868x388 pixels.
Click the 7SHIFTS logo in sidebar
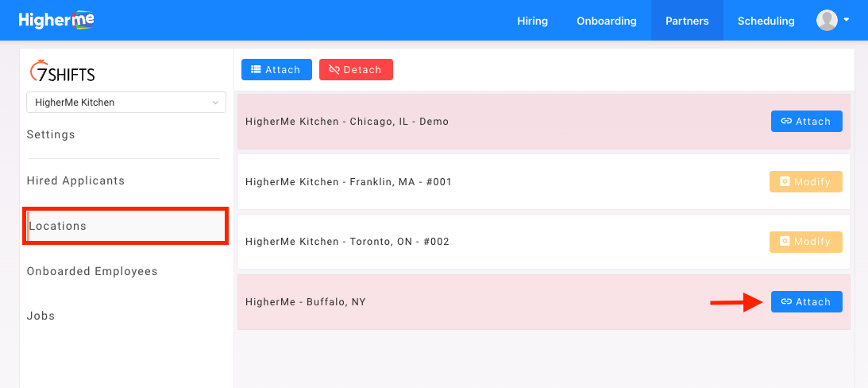point(62,72)
